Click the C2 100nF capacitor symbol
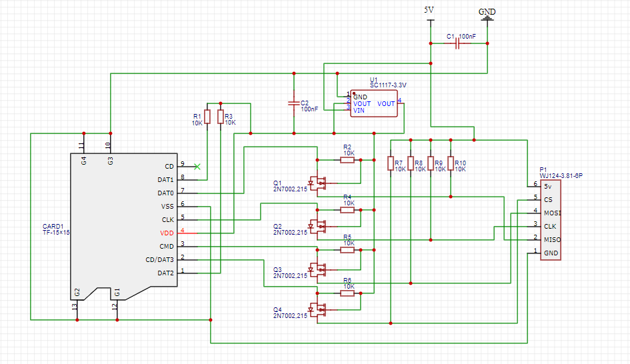 coord(294,103)
